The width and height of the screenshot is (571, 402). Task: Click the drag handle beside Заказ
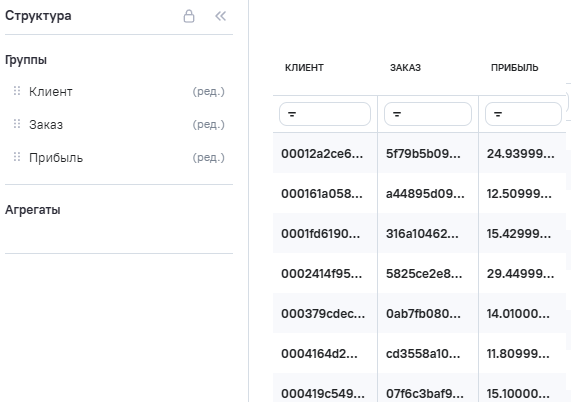pos(17,124)
